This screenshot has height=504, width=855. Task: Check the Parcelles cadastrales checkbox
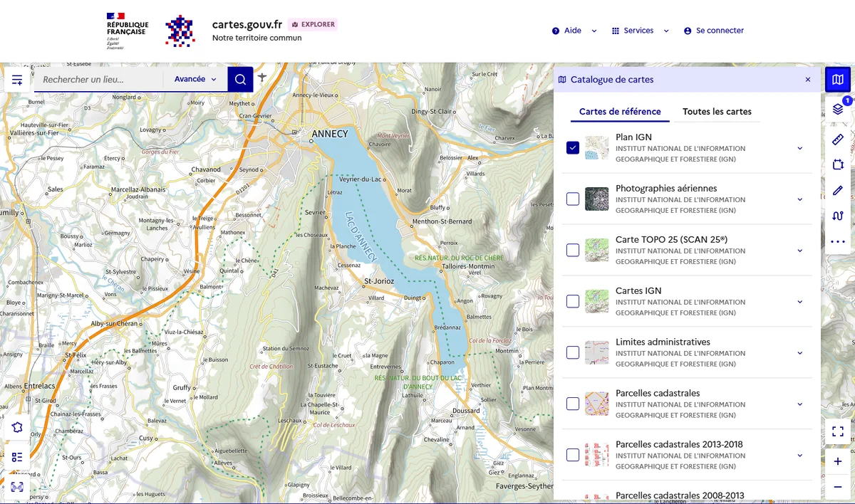[x=573, y=404]
